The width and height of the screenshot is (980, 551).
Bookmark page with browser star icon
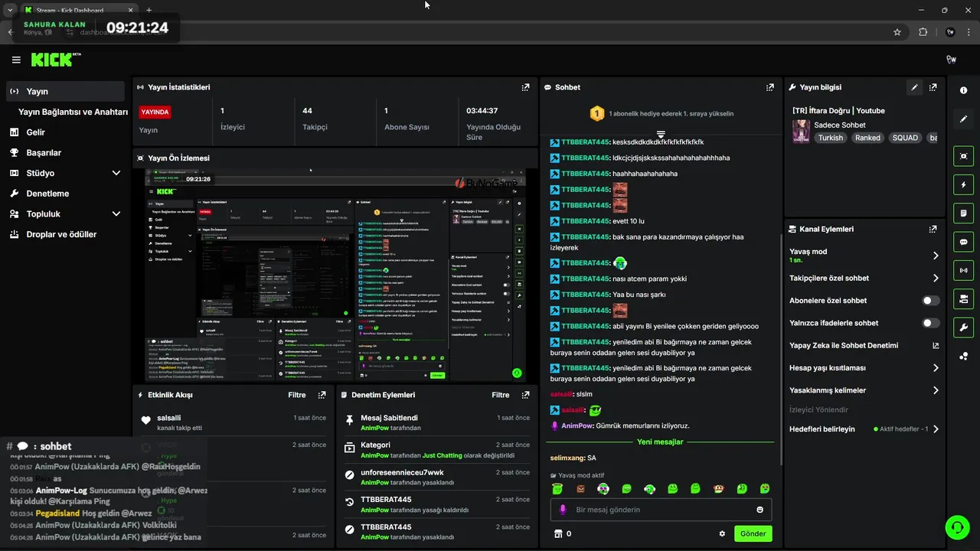pos(897,32)
